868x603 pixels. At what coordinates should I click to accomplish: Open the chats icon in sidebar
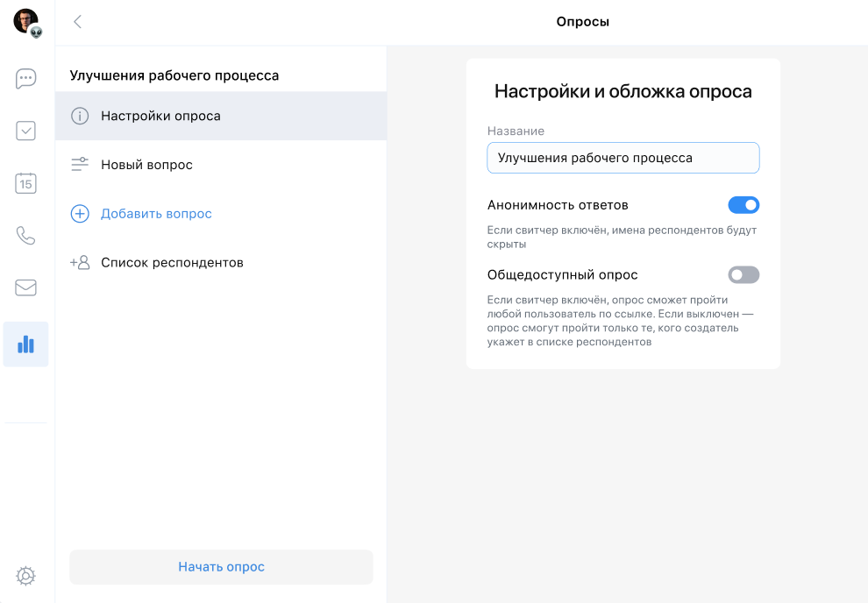(26, 79)
